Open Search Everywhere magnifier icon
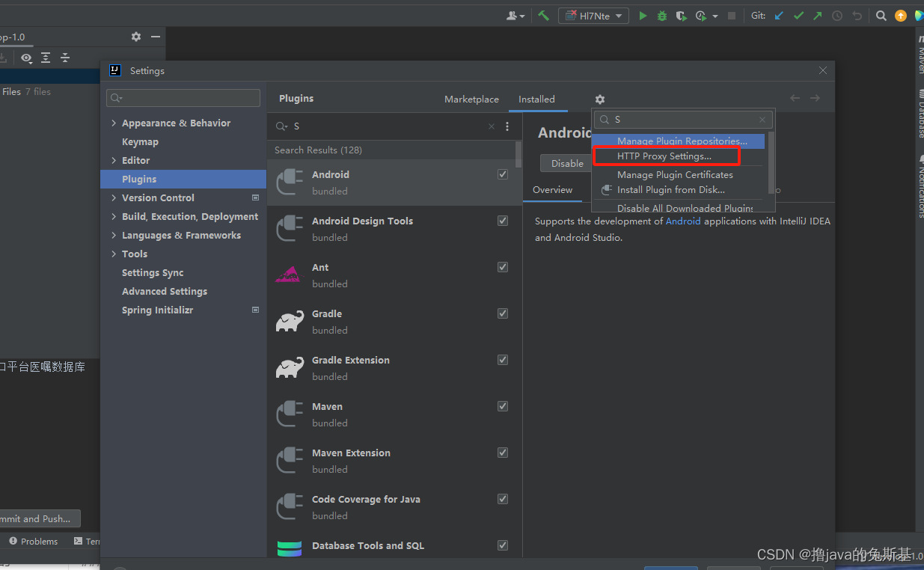Viewport: 924px width, 570px height. 881,16
